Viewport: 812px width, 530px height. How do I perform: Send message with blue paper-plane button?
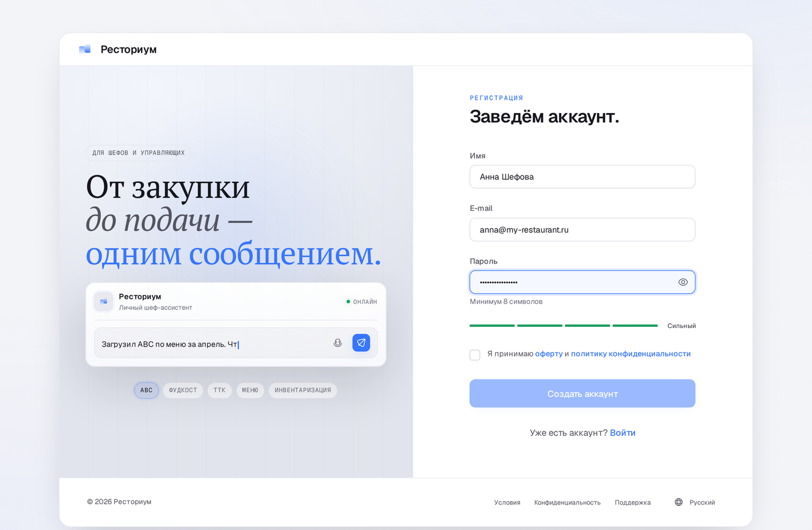click(x=361, y=343)
